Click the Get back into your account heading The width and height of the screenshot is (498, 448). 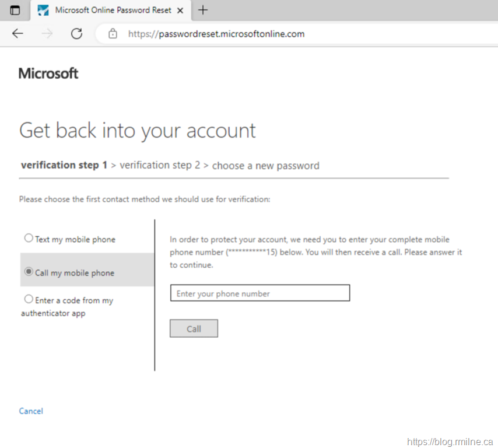(x=138, y=130)
